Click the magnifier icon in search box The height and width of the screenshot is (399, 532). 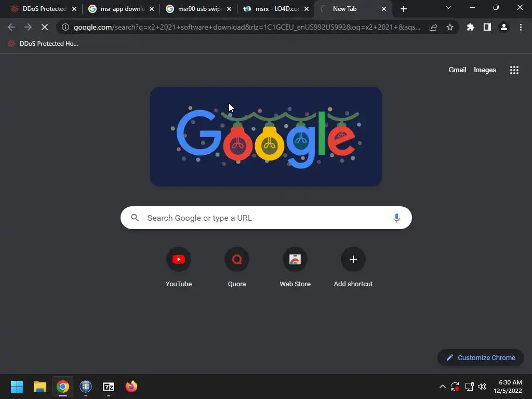[135, 218]
